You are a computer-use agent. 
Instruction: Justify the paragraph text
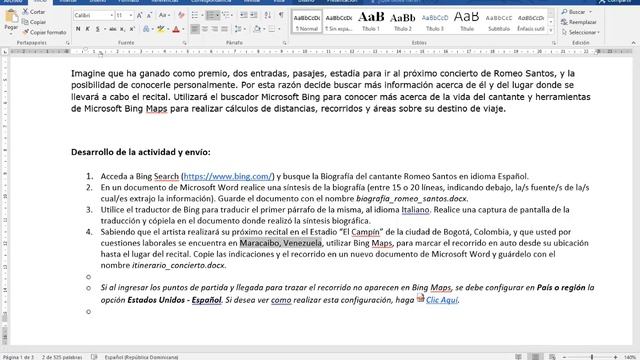[224, 29]
